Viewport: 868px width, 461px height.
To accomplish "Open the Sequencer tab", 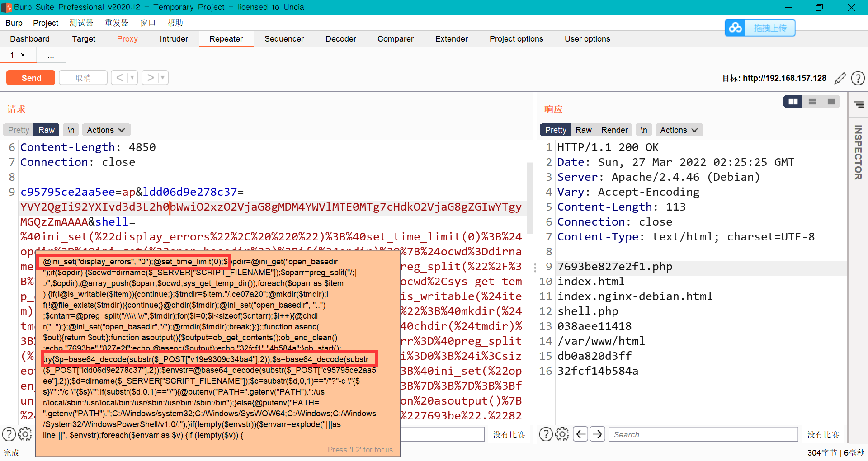I will [x=284, y=39].
